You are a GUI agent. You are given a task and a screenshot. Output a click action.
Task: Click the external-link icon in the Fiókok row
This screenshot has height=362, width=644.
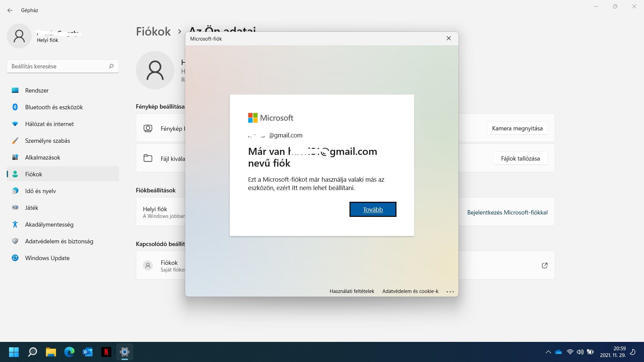(x=545, y=265)
